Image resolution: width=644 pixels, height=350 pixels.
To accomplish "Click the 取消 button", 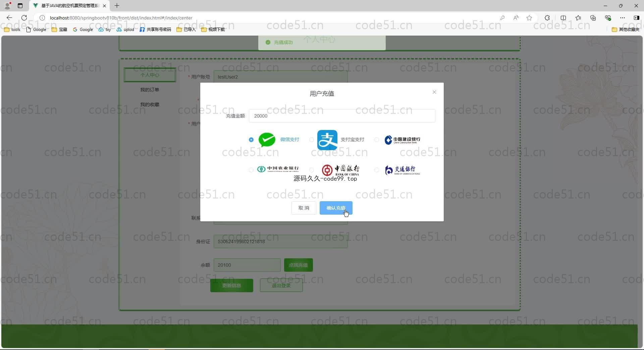I will point(304,208).
